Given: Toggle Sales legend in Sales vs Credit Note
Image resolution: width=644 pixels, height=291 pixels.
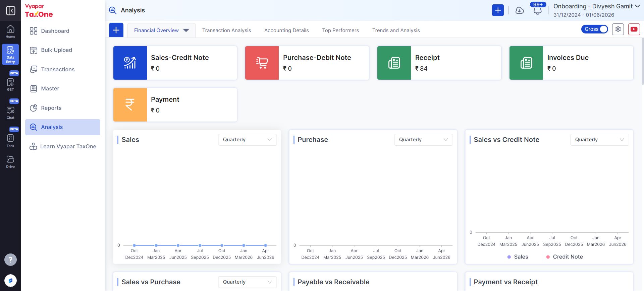Looking at the screenshot, I should tap(518, 257).
